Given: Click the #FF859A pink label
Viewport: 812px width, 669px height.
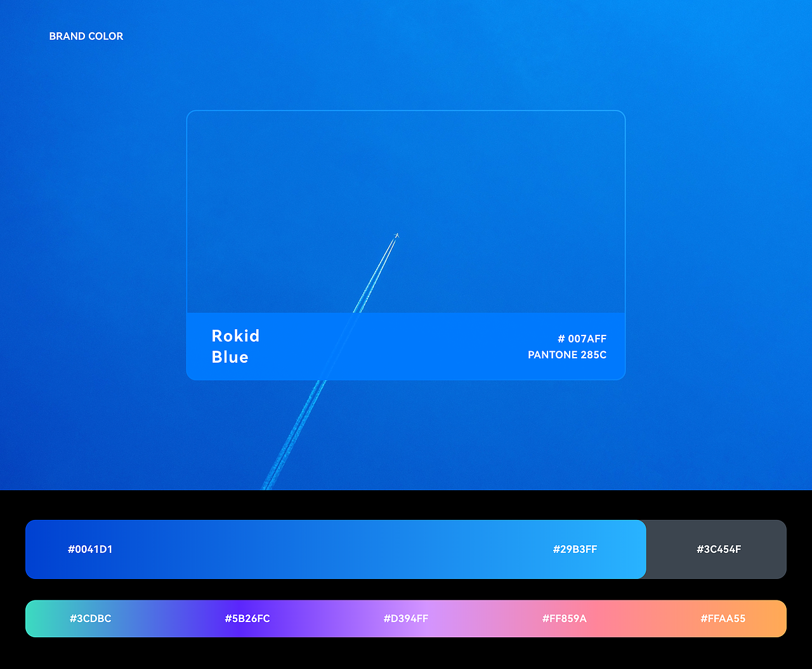Looking at the screenshot, I should [x=565, y=618].
